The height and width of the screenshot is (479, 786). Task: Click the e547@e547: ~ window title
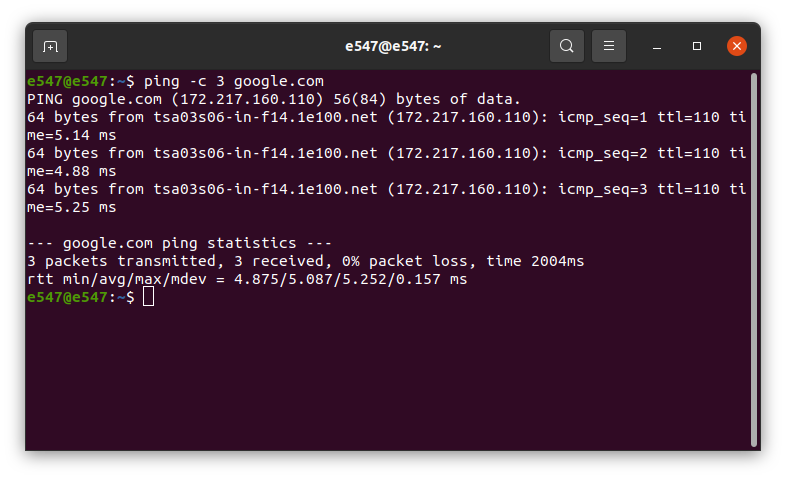393,47
